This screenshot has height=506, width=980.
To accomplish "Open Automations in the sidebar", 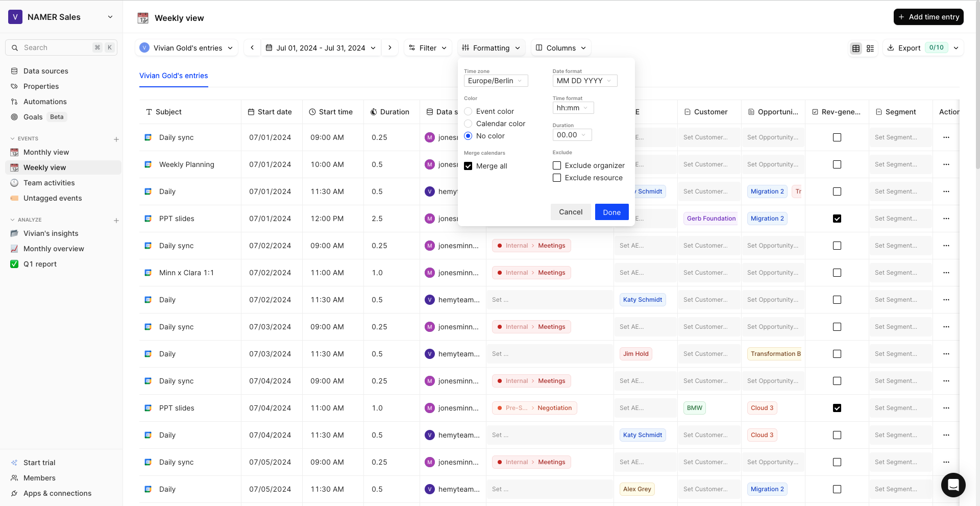I will coord(45,102).
